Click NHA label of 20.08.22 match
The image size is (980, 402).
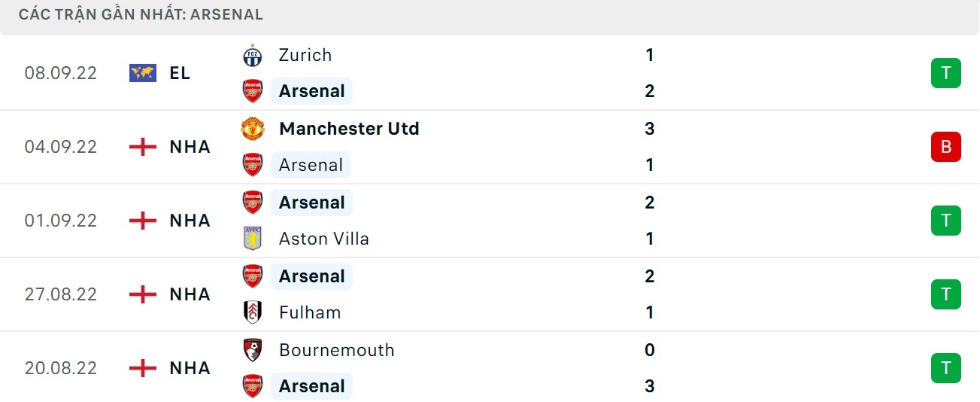pos(190,368)
